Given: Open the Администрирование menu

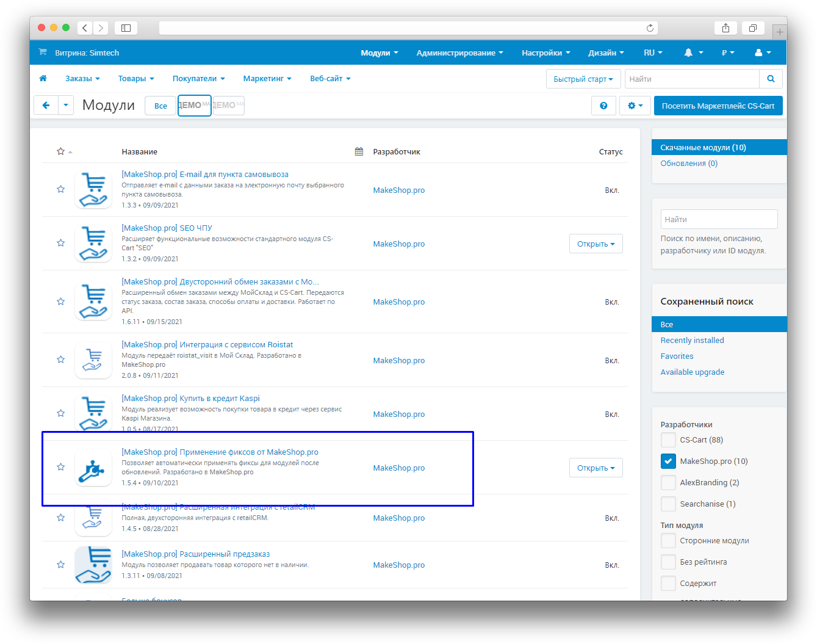Looking at the screenshot, I should [459, 53].
